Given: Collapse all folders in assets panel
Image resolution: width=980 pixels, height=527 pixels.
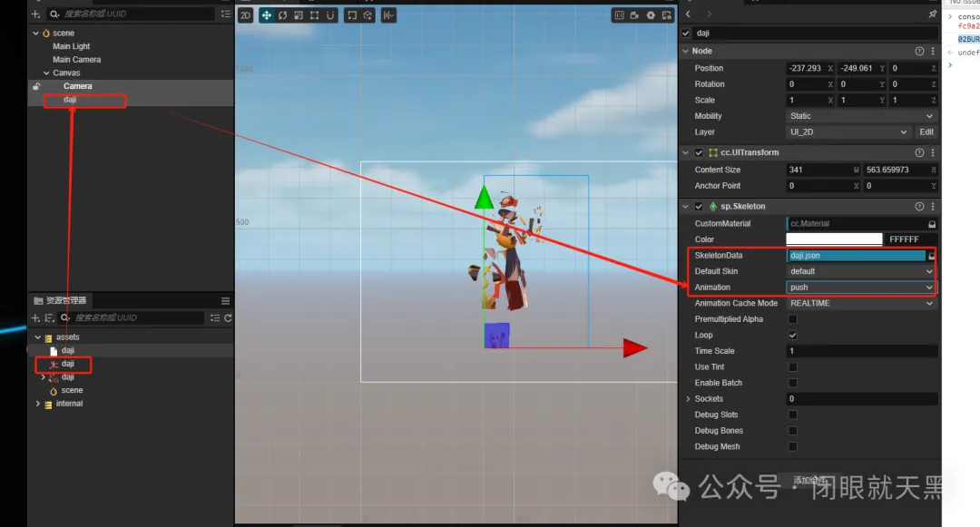Looking at the screenshot, I should pyautogui.click(x=215, y=317).
